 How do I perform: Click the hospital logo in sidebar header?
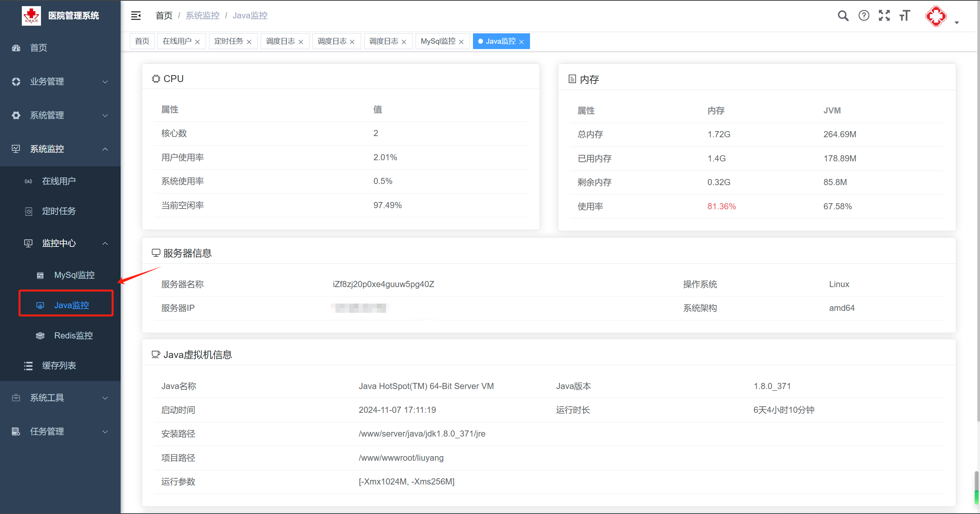pos(31,16)
